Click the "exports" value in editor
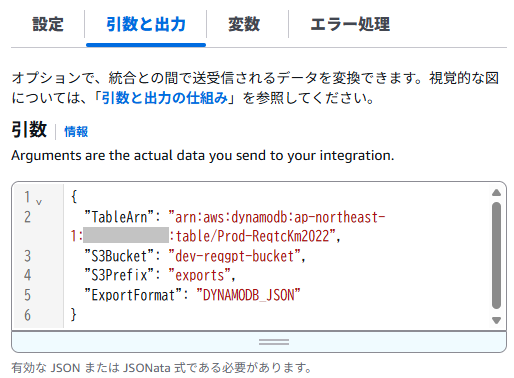Viewport: 514px width, 378px height. click(200, 276)
